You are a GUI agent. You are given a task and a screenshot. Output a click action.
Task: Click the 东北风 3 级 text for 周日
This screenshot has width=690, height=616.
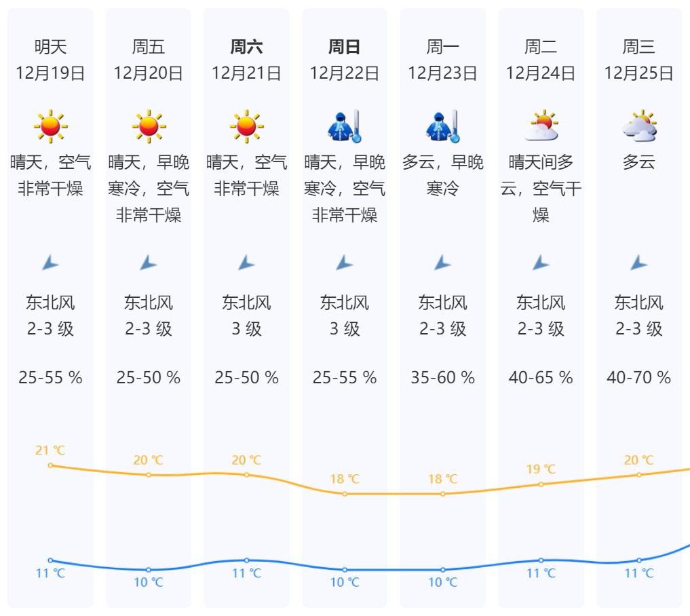345,315
